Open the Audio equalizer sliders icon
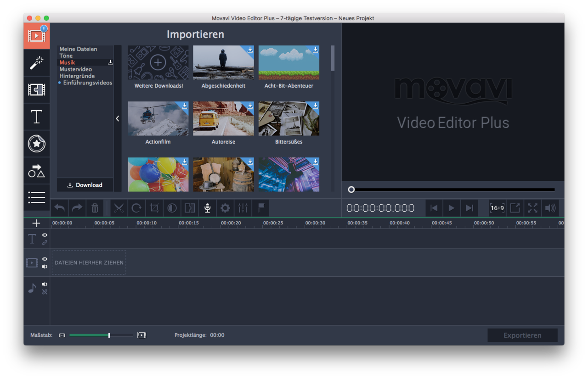This screenshot has width=588, height=379. (x=243, y=208)
